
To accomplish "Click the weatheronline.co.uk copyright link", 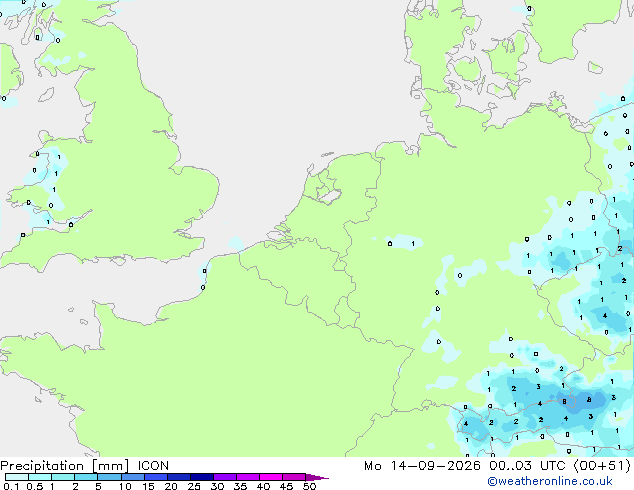I will (550, 481).
